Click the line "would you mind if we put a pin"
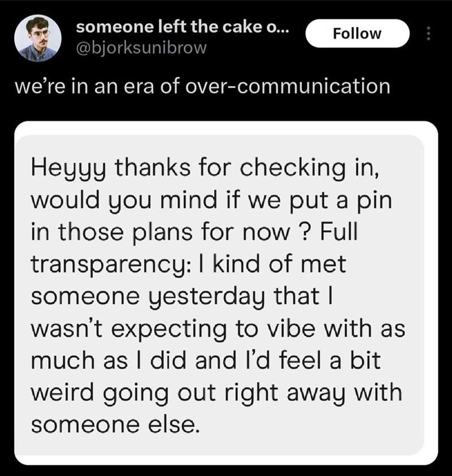The width and height of the screenshot is (452, 476). tap(211, 201)
